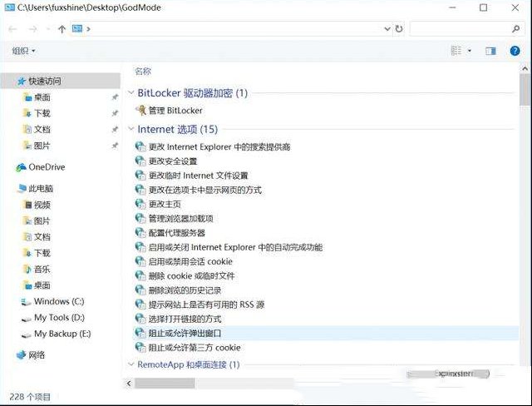Select the 管理 BitLocker item text
Viewport: 532px width, 406px height.
(x=175, y=111)
